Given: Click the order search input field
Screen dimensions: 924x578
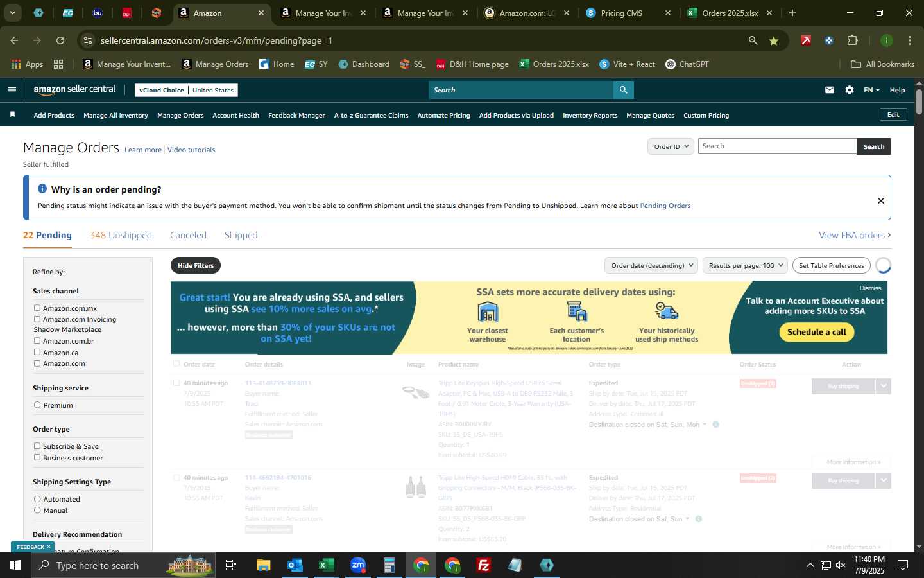Looking at the screenshot, I should click(x=777, y=146).
